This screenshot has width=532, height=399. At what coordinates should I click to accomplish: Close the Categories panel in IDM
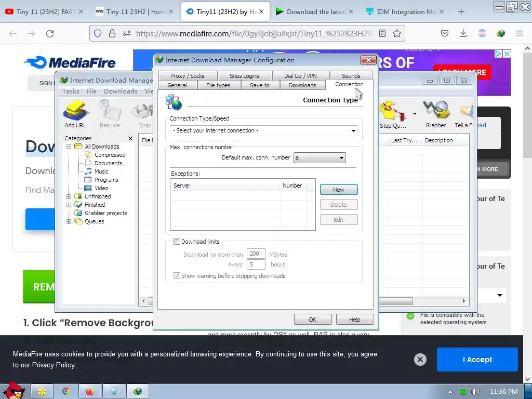click(130, 138)
